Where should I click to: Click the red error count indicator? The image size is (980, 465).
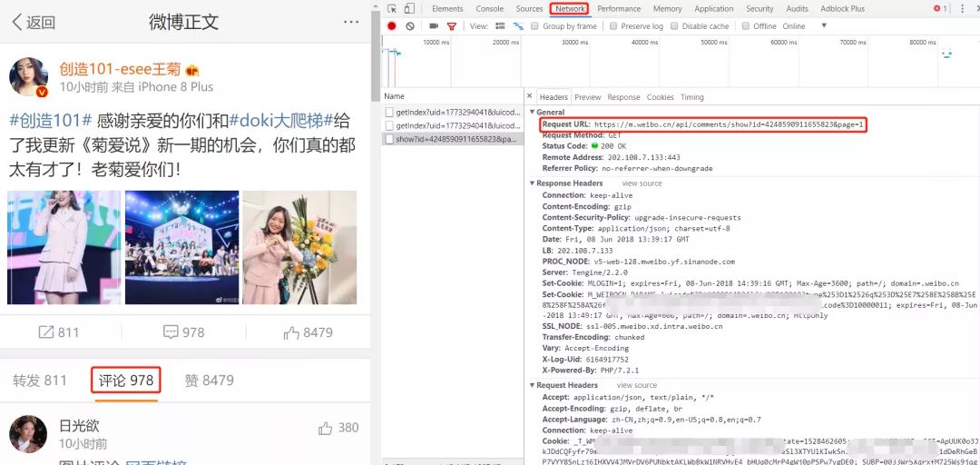click(x=940, y=9)
